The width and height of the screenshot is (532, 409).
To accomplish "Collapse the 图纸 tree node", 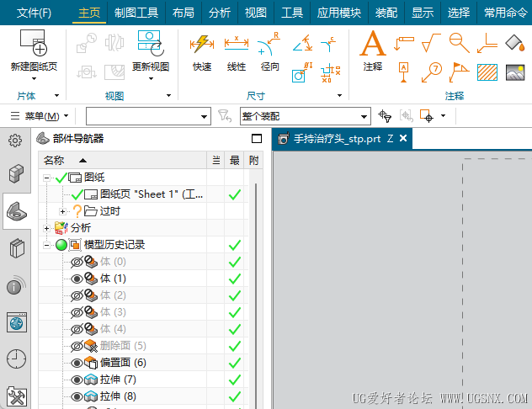I will (x=46, y=178).
